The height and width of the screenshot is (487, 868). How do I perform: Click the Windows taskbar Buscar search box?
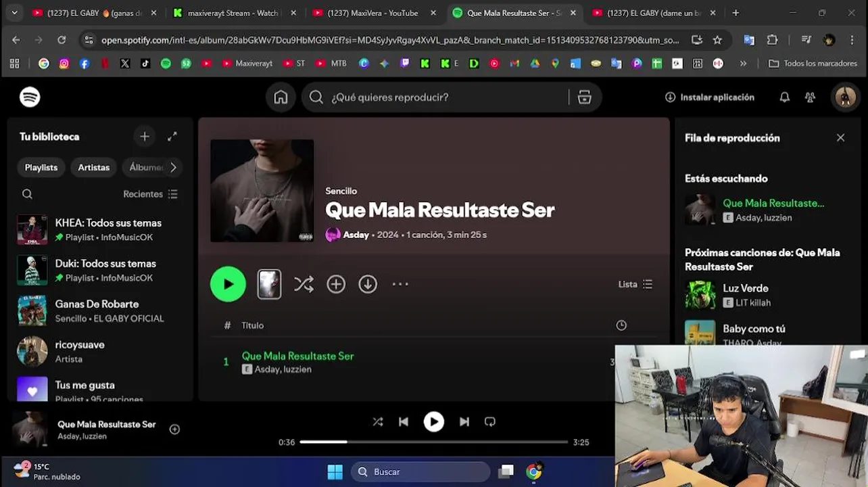420,472
